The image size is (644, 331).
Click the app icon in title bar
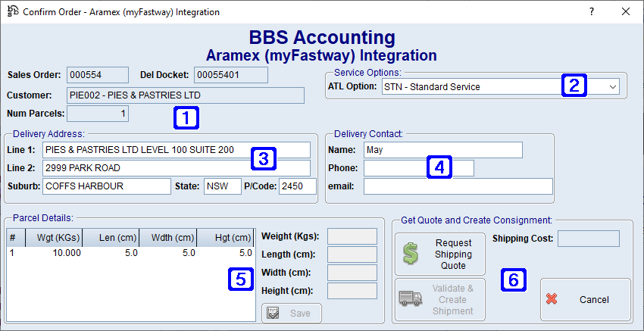[12, 11]
